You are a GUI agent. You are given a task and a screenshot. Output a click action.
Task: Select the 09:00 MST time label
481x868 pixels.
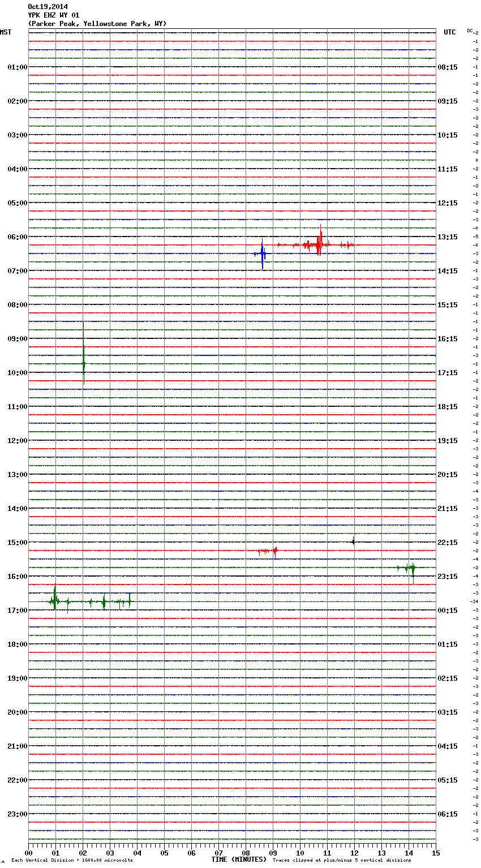tap(18, 339)
